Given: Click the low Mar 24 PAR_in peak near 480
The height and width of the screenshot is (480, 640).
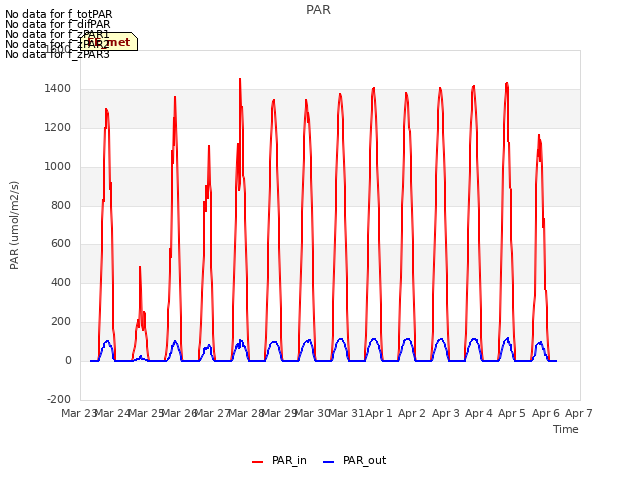Looking at the screenshot, I should point(140,267).
